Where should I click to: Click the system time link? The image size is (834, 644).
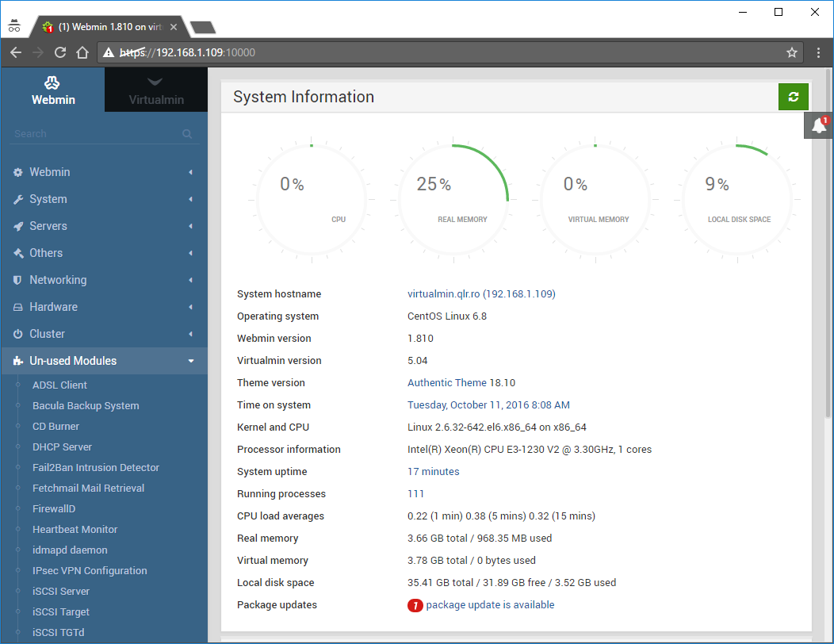click(488, 405)
